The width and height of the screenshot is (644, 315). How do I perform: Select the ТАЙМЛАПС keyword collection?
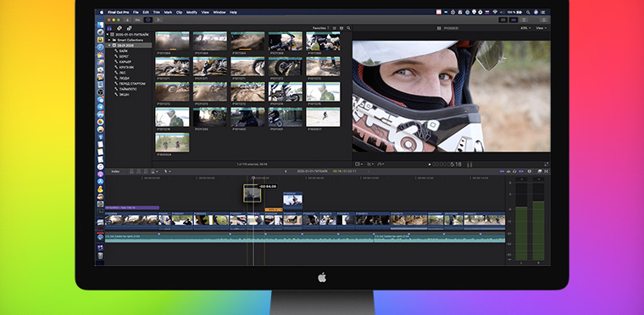[128, 89]
